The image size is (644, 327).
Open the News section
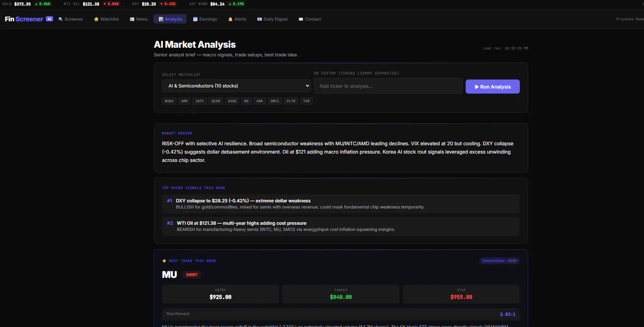(139, 19)
